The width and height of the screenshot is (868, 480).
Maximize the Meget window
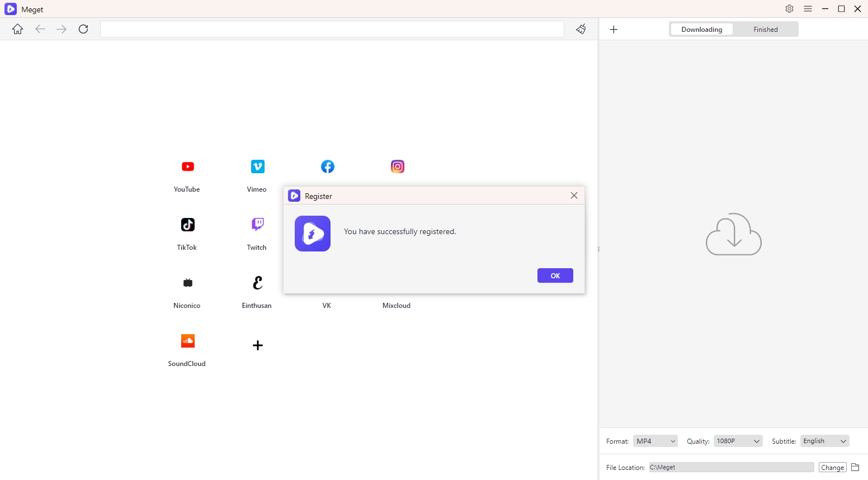[x=841, y=9]
